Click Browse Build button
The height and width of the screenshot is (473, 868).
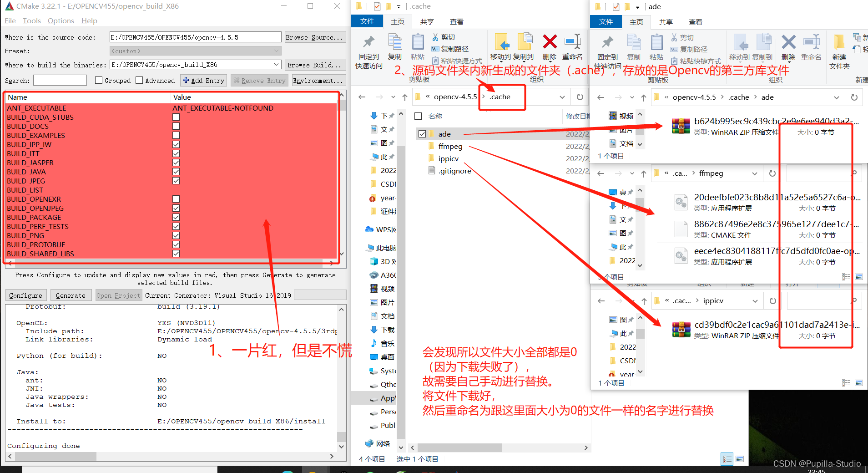pyautogui.click(x=314, y=65)
